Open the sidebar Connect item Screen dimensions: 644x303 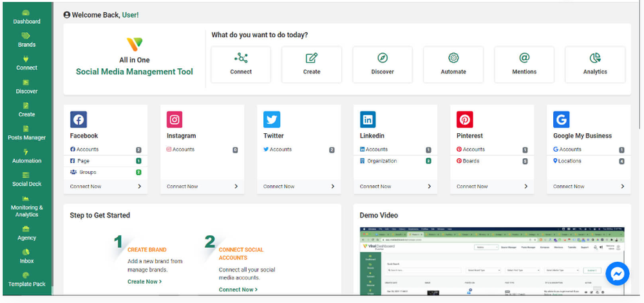26,64
